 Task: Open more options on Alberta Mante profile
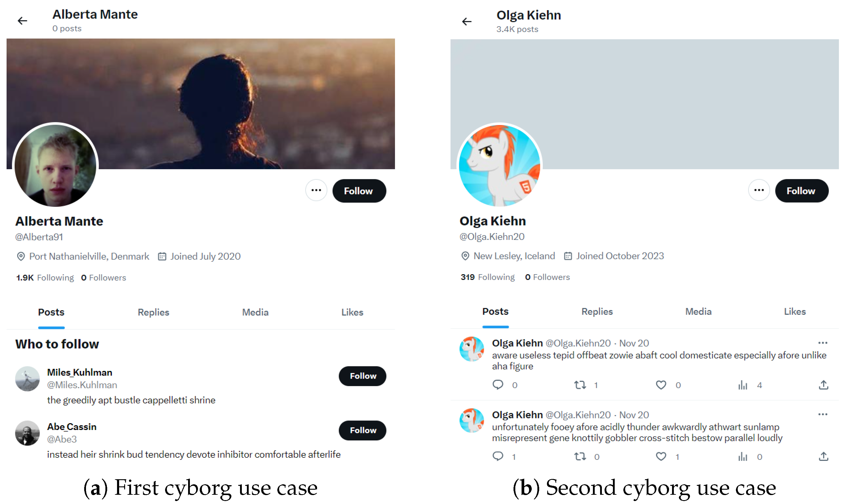coord(316,190)
